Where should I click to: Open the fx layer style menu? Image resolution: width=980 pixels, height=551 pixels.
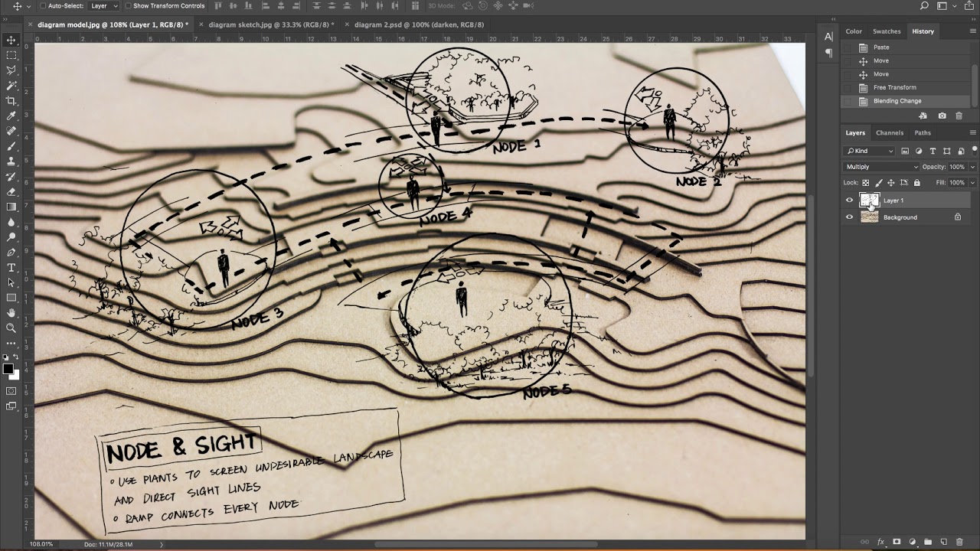point(880,542)
